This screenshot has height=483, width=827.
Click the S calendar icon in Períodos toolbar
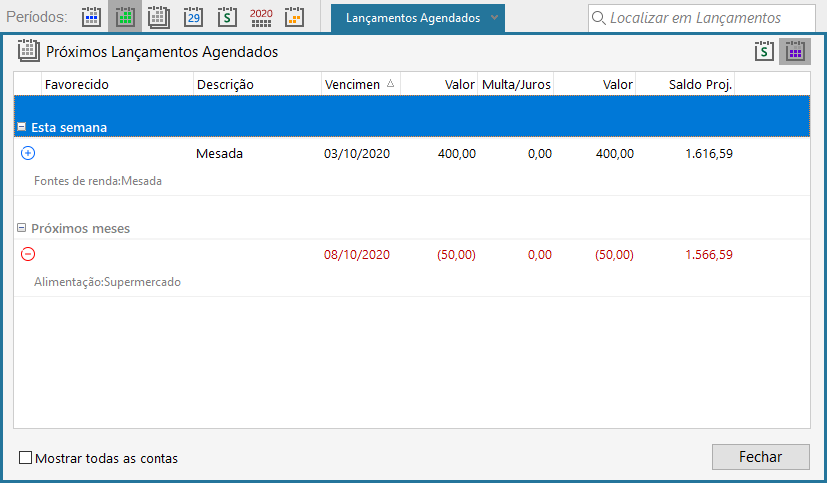(227, 17)
